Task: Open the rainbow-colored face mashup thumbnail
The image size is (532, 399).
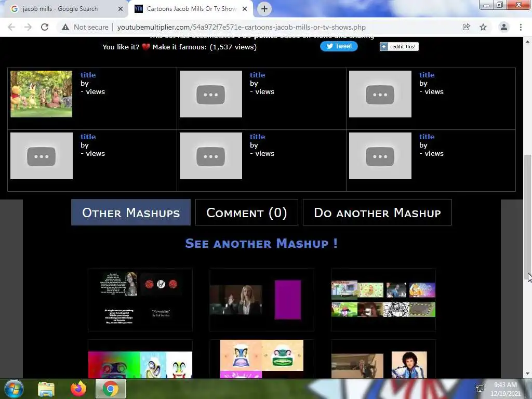Action: click(x=140, y=360)
